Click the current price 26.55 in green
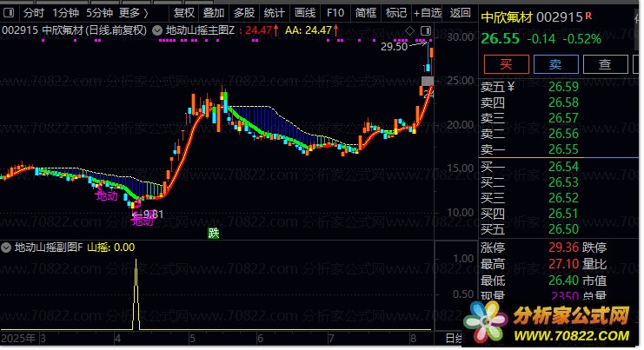Image resolution: width=644 pixels, height=350 pixels. 501,38
